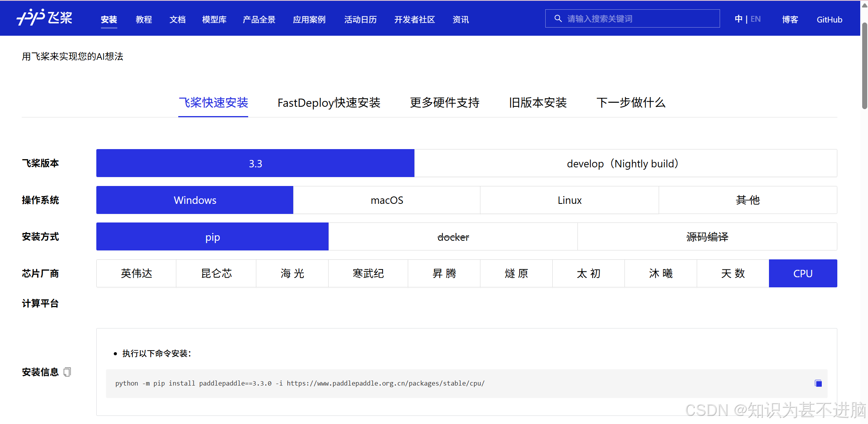
Task: Select pip install method
Action: (212, 236)
